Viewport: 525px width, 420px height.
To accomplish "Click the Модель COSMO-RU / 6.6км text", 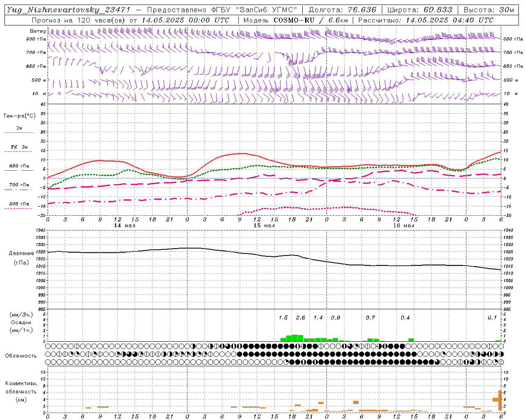I will click(296, 20).
